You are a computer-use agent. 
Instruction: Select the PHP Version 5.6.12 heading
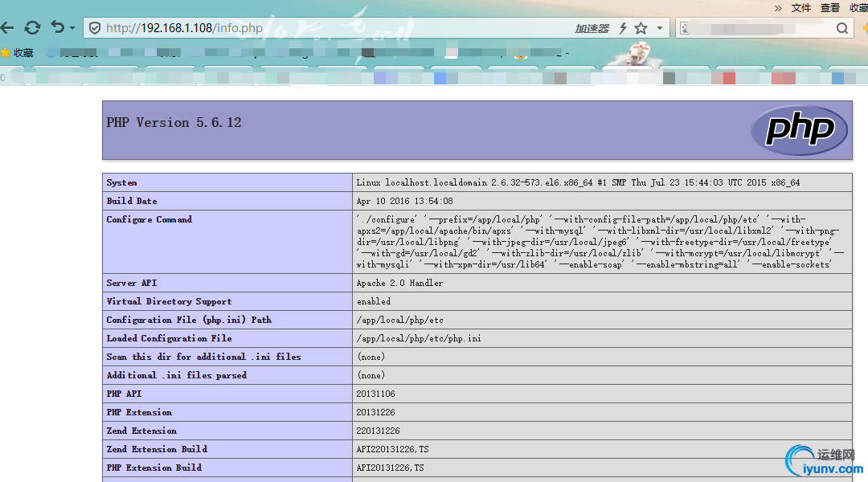tap(174, 122)
